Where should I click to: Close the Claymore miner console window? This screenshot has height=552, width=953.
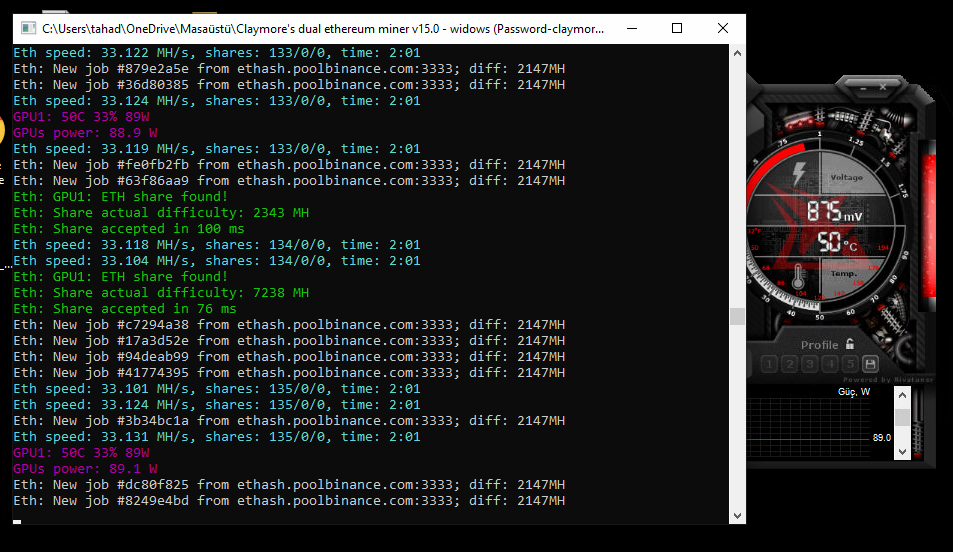tap(723, 29)
